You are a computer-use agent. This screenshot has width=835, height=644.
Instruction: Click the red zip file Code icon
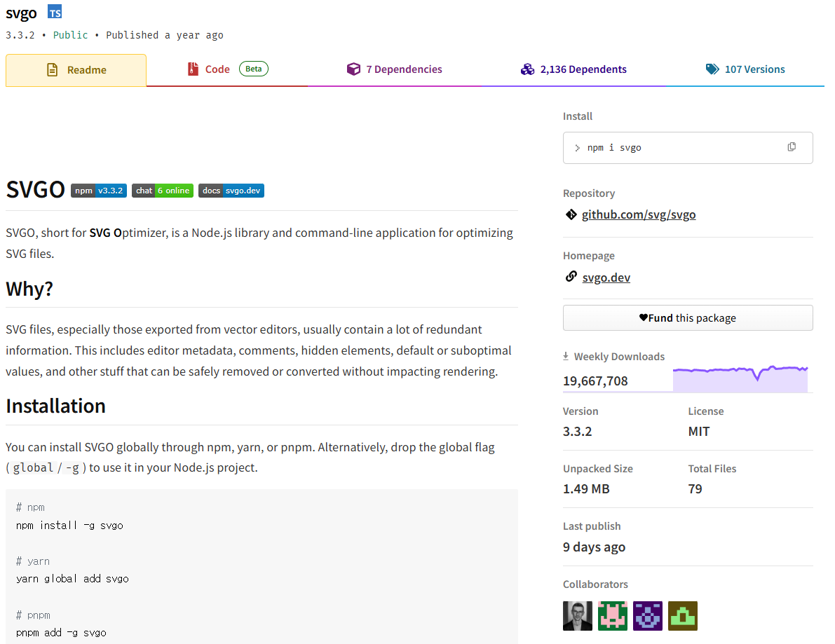tap(193, 69)
